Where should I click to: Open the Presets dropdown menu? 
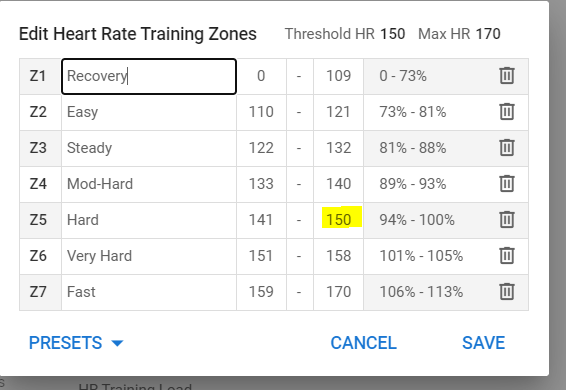click(x=76, y=343)
